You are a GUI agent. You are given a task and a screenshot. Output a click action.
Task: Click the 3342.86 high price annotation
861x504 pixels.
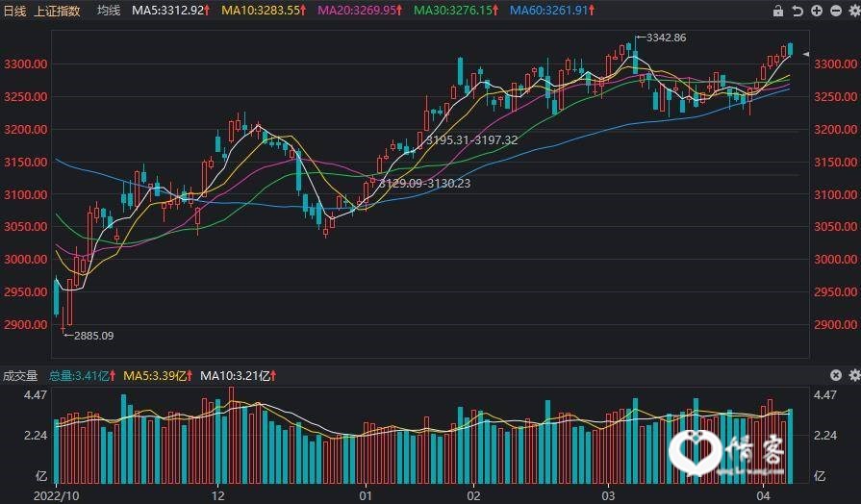666,38
